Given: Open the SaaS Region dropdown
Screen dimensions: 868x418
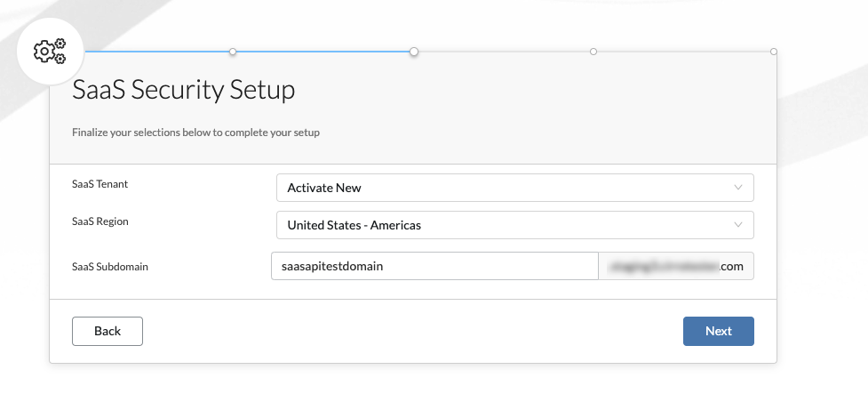Looking at the screenshot, I should pos(514,225).
